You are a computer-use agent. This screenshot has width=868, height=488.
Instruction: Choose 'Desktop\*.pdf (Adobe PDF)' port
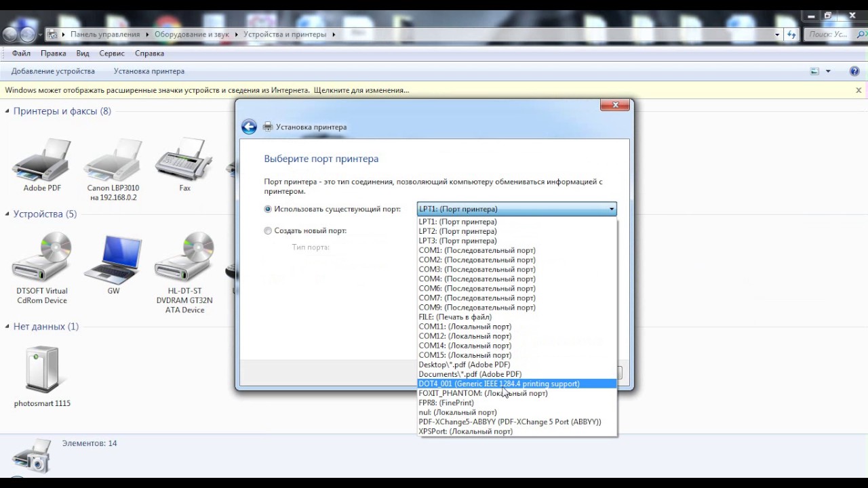tap(517, 365)
